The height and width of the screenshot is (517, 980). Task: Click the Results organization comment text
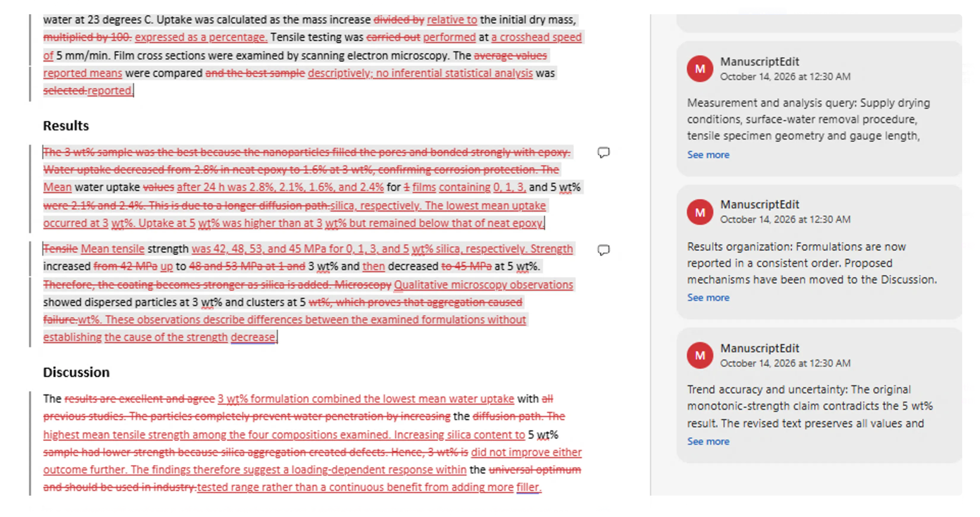[x=812, y=263]
